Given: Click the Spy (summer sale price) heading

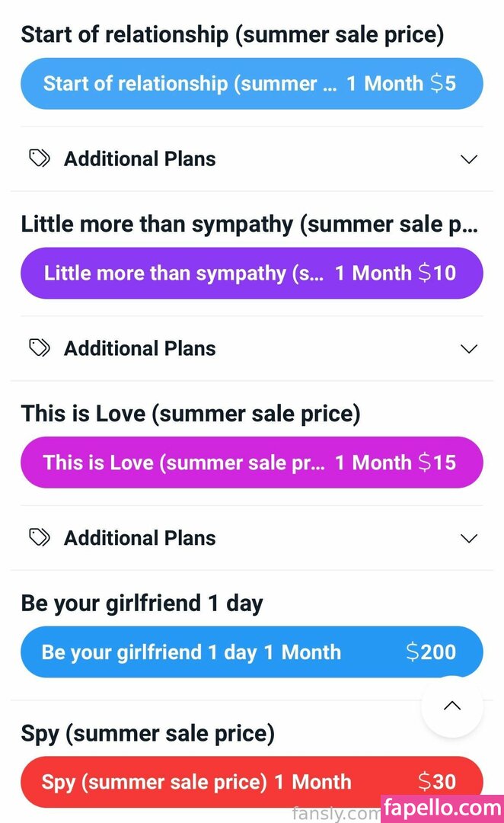Looking at the screenshot, I should coord(148,733).
